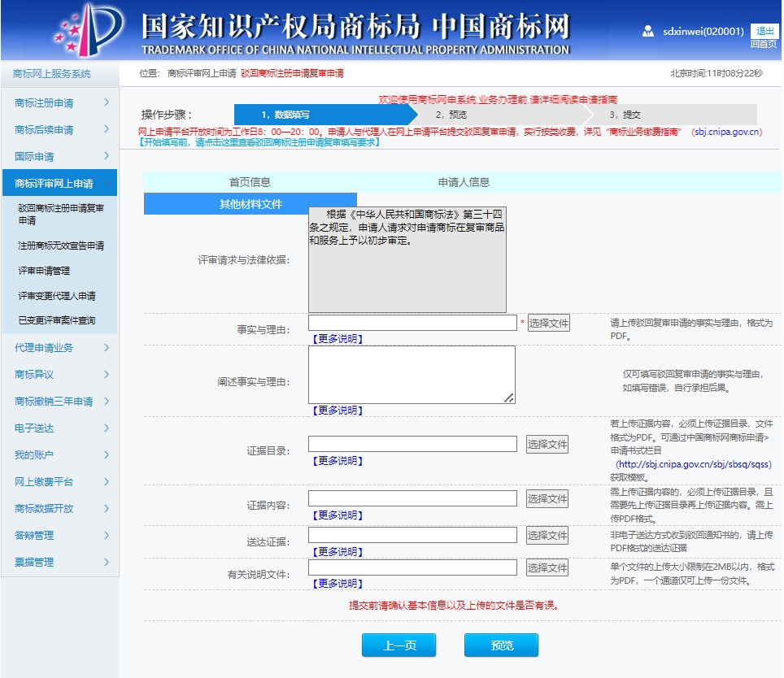Expand the 商标注册申请 menu chevron
This screenshot has height=678, width=784.
(107, 102)
